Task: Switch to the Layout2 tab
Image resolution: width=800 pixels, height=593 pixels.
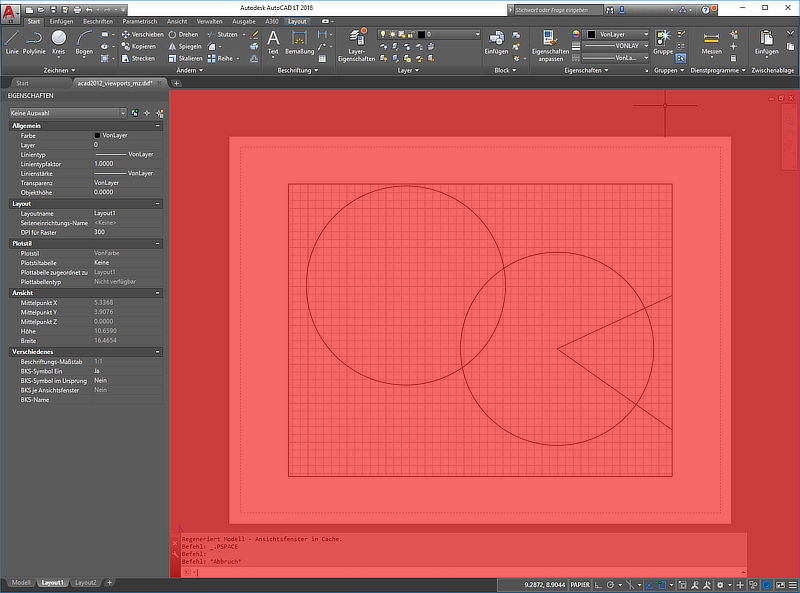Action: tap(85, 583)
